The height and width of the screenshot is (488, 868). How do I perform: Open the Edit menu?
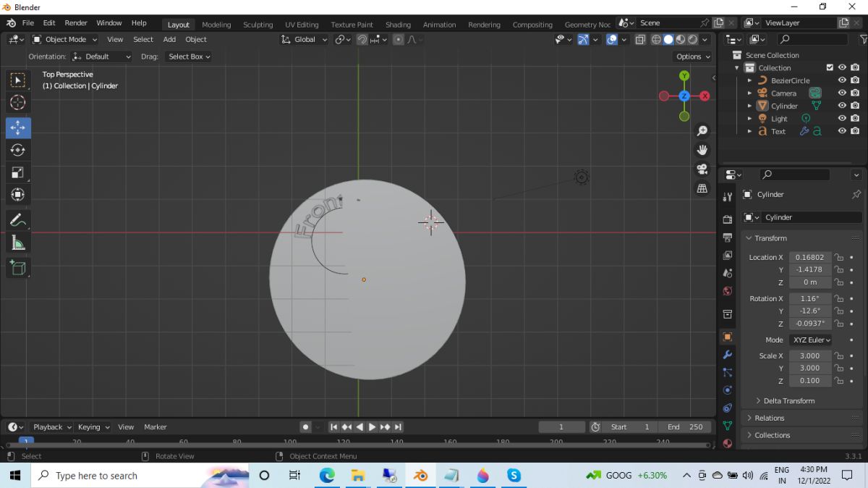click(x=49, y=23)
